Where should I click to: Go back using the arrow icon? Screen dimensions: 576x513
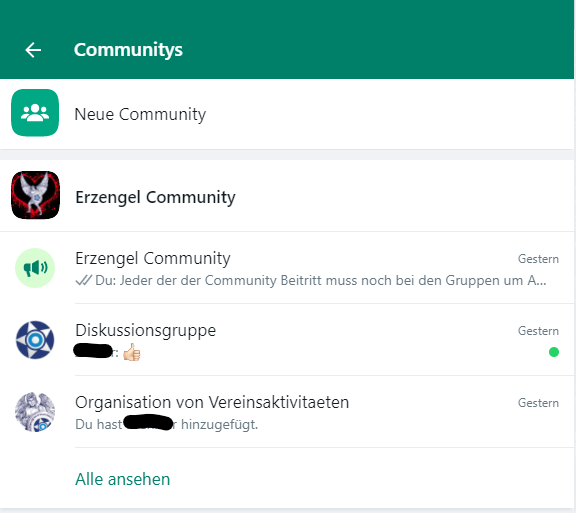pyautogui.click(x=33, y=50)
